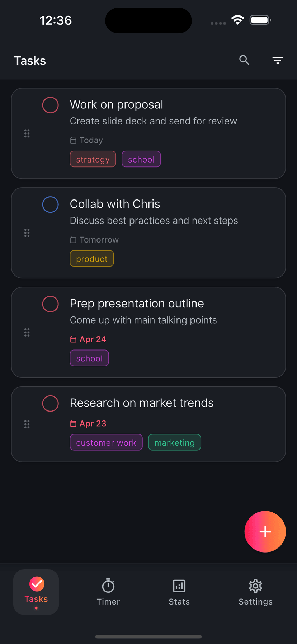The image size is (297, 644).
Task: Click the calendar icon next to Apr 23
Action: tap(73, 424)
